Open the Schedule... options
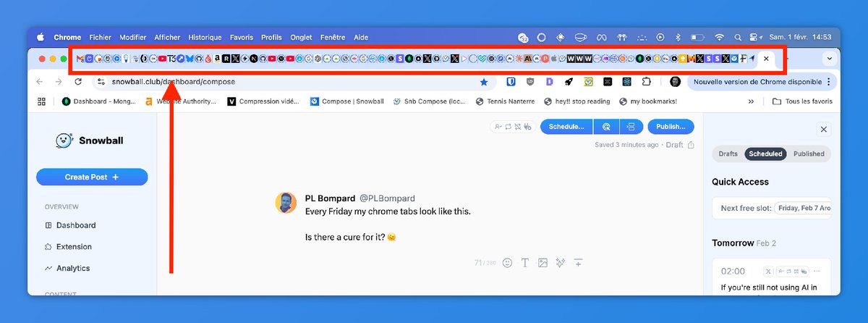The height and width of the screenshot is (323, 868). (x=566, y=127)
